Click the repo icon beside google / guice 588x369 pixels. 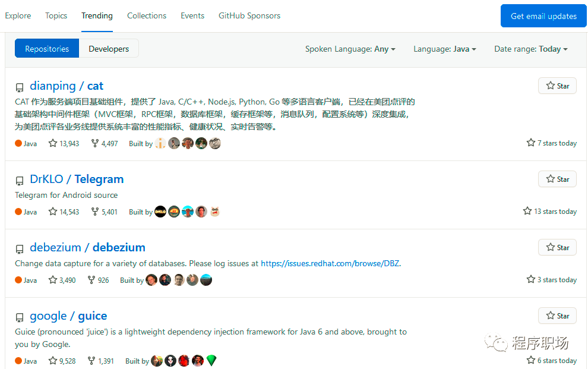pyautogui.click(x=20, y=318)
